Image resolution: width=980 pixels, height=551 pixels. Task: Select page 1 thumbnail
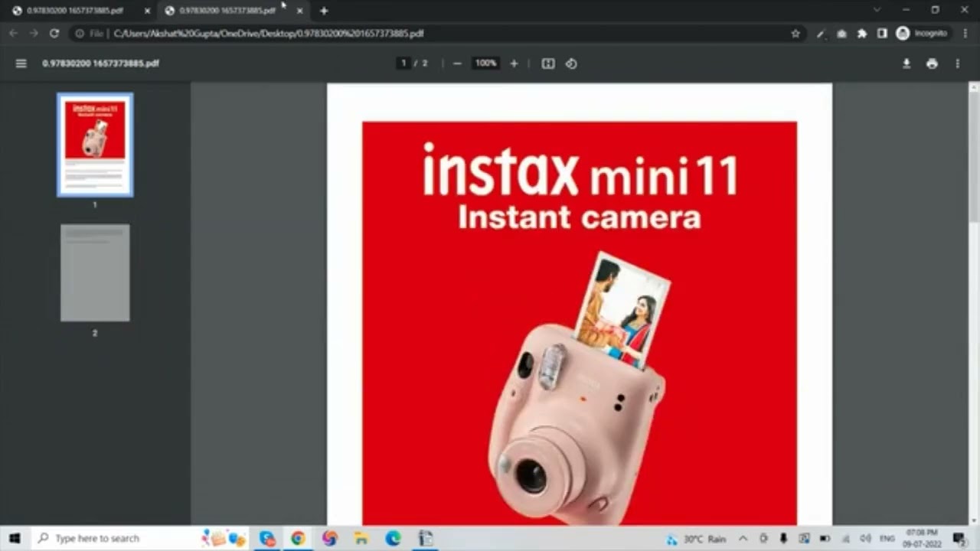[x=95, y=145]
